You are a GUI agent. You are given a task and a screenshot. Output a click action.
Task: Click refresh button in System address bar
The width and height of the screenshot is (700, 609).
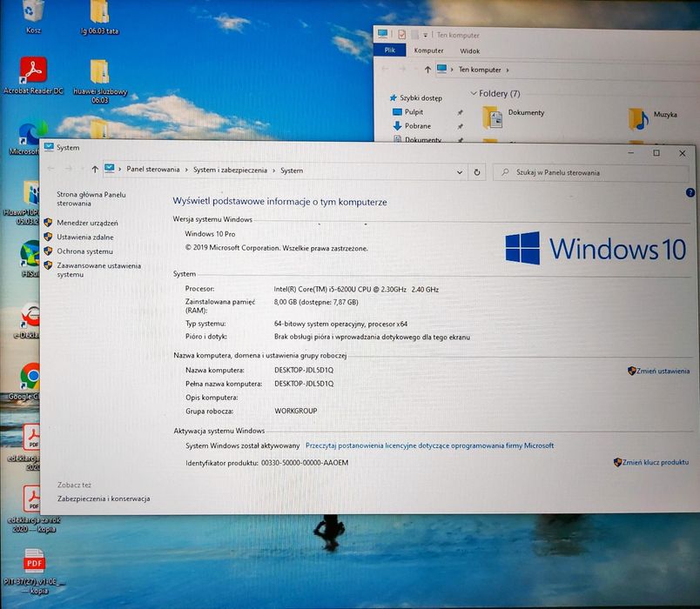click(x=477, y=172)
